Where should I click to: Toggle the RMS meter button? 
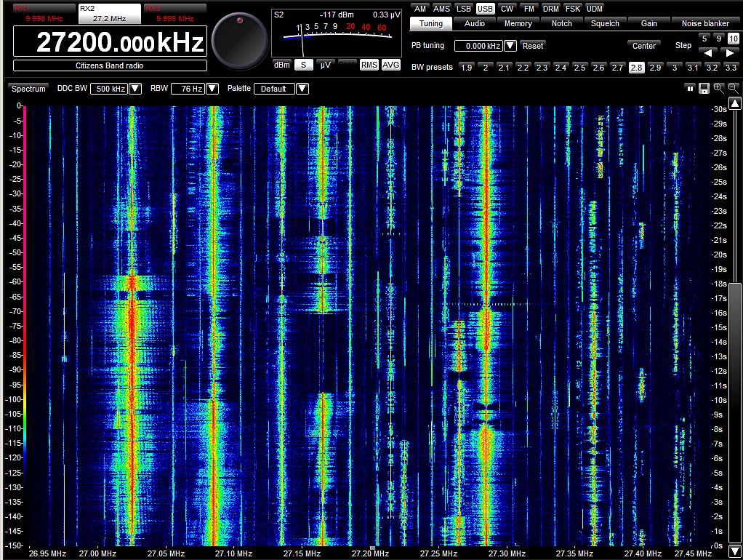(369, 65)
